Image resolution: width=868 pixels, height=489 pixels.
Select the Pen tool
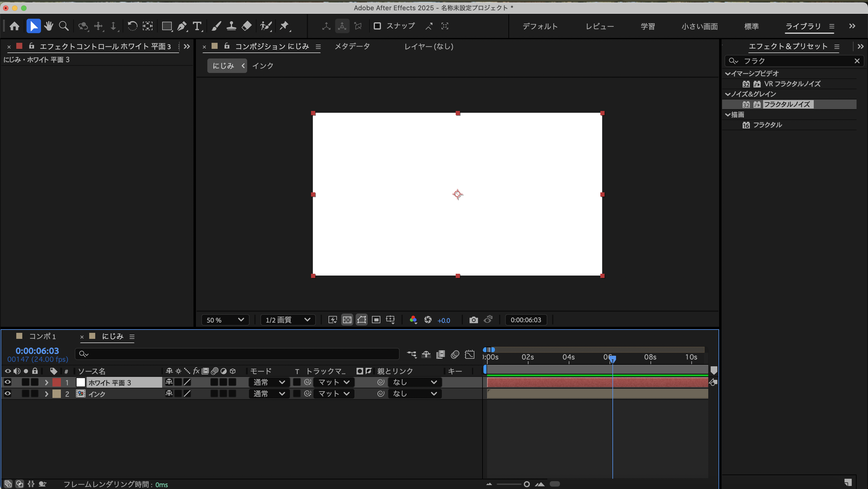(182, 26)
